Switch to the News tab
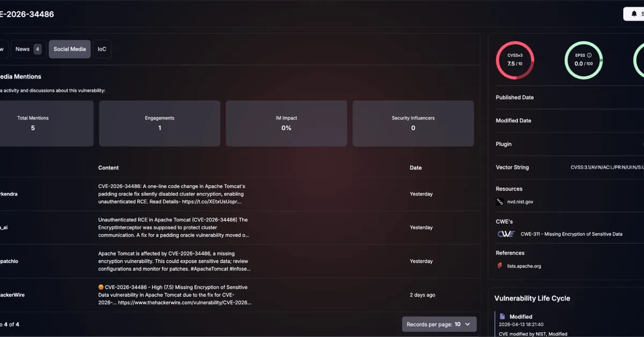Screen dimensions: 644x337 (x=23, y=49)
